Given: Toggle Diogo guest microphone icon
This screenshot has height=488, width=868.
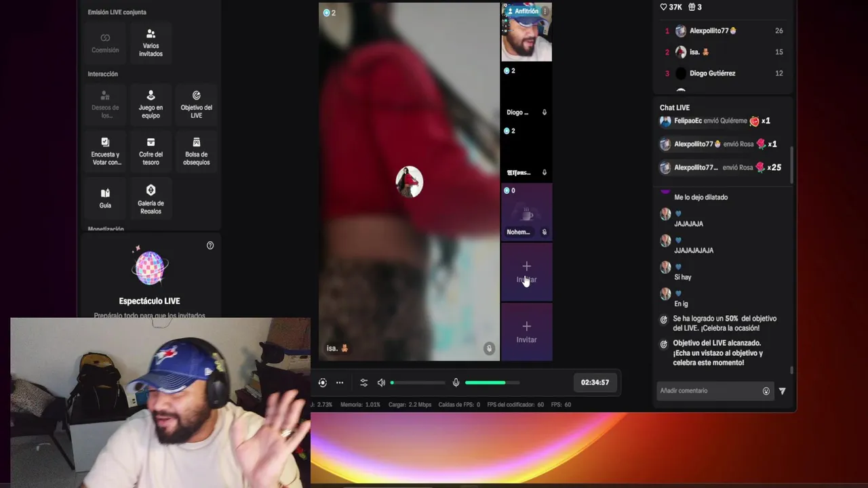Looking at the screenshot, I should point(545,113).
